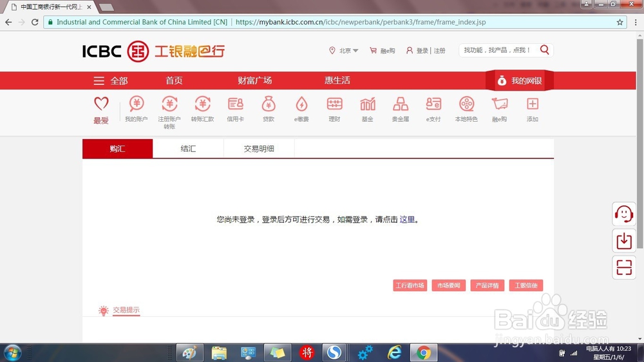Open the 首页 menu item

[x=174, y=81]
